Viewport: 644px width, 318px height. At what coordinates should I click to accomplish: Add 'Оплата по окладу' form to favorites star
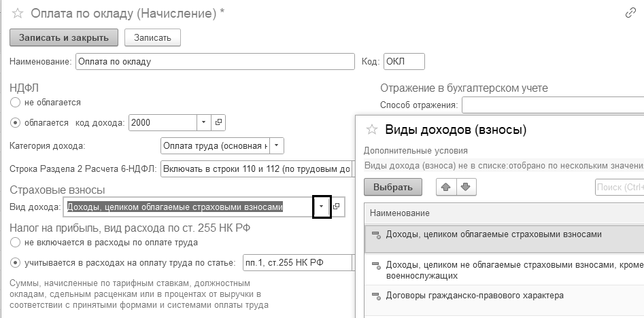pos(18,14)
